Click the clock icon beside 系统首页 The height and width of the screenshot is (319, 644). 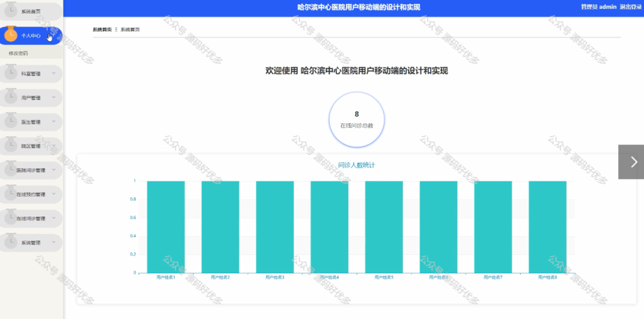click(x=11, y=11)
